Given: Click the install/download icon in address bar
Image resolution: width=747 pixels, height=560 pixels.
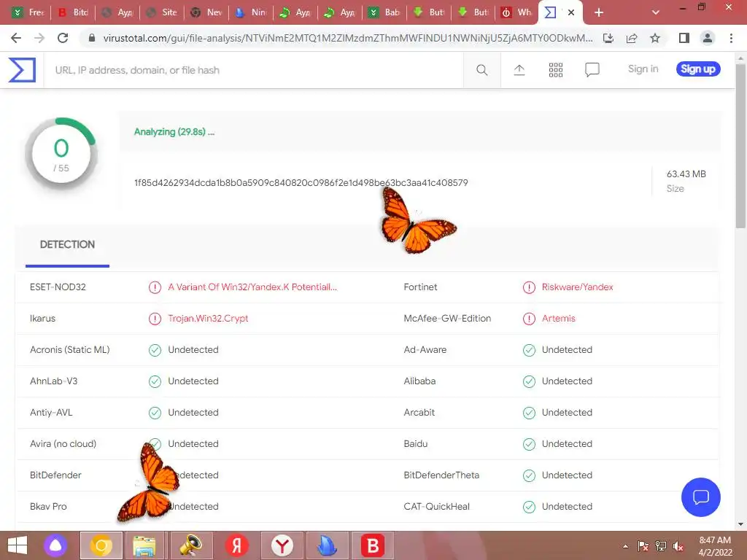Looking at the screenshot, I should point(608,38).
